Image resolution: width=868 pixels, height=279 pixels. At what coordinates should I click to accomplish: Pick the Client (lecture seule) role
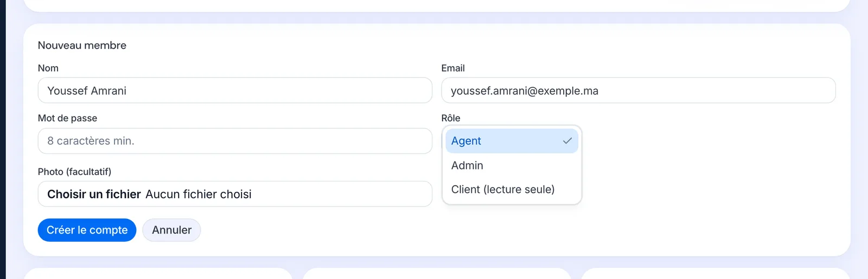pos(512,190)
